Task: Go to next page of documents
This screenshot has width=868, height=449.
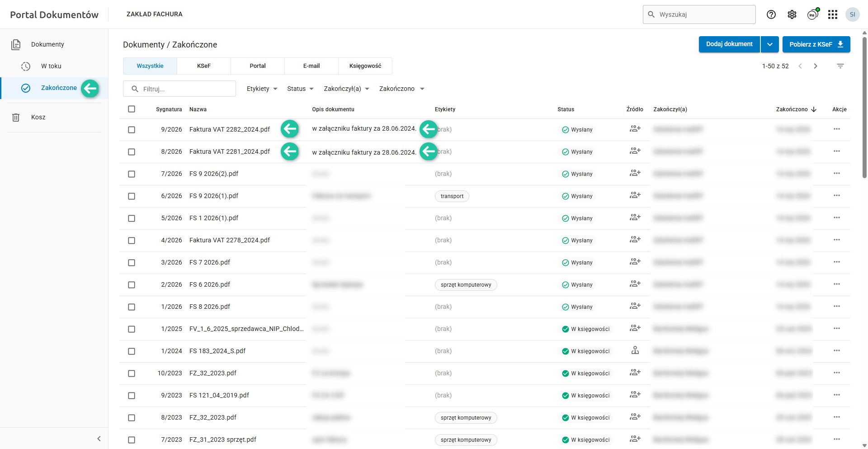Action: (x=816, y=66)
